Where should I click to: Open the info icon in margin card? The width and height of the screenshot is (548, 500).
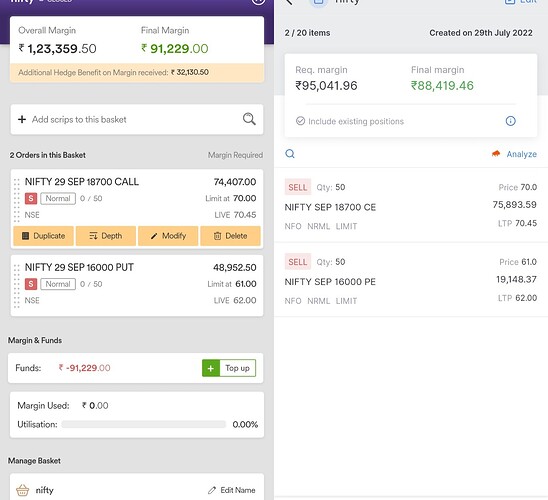[x=511, y=121]
